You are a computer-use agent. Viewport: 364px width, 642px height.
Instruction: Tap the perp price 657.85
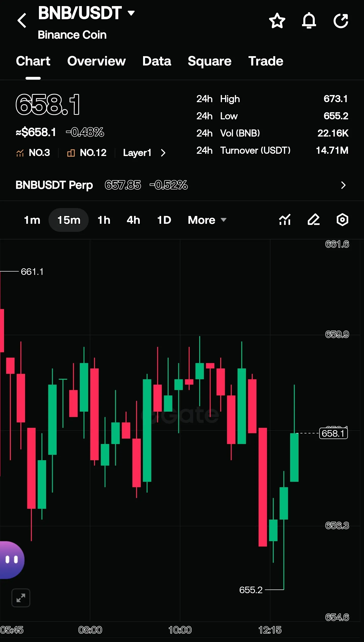(123, 185)
